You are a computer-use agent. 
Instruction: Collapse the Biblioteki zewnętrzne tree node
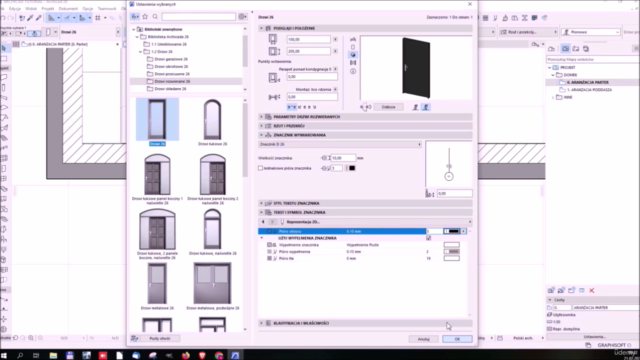pyautogui.click(x=133, y=29)
